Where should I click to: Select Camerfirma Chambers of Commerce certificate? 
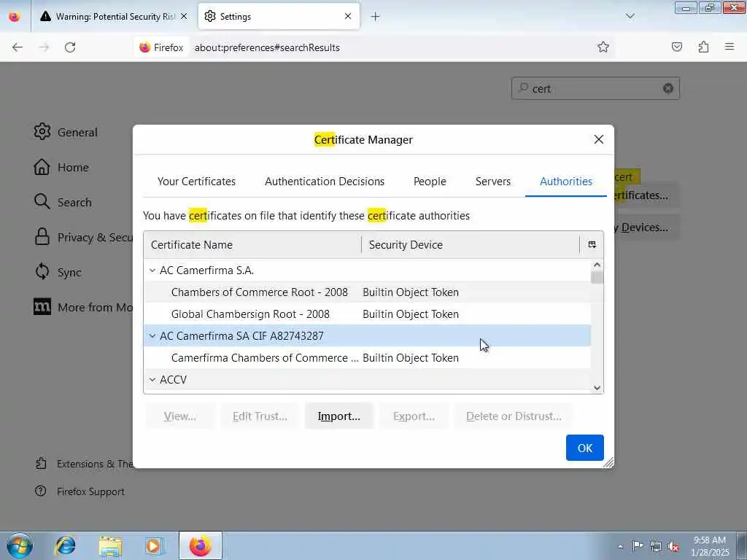coord(368,358)
